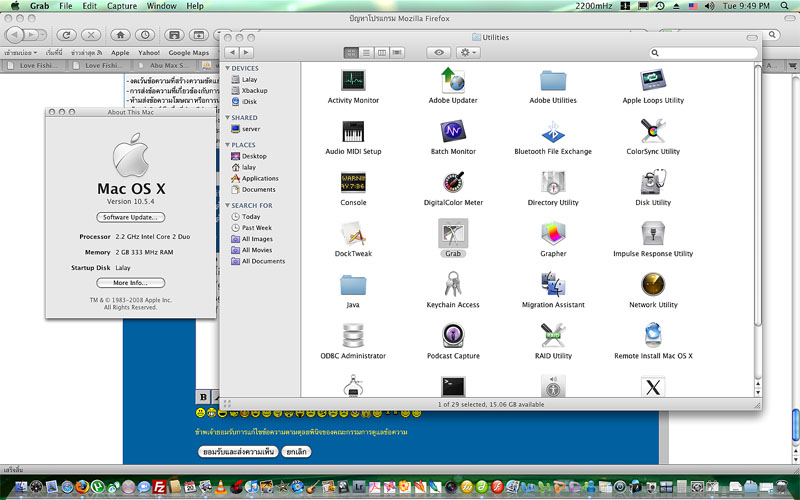This screenshot has height=500, width=800.
Task: Open Network Utility
Action: tap(653, 285)
